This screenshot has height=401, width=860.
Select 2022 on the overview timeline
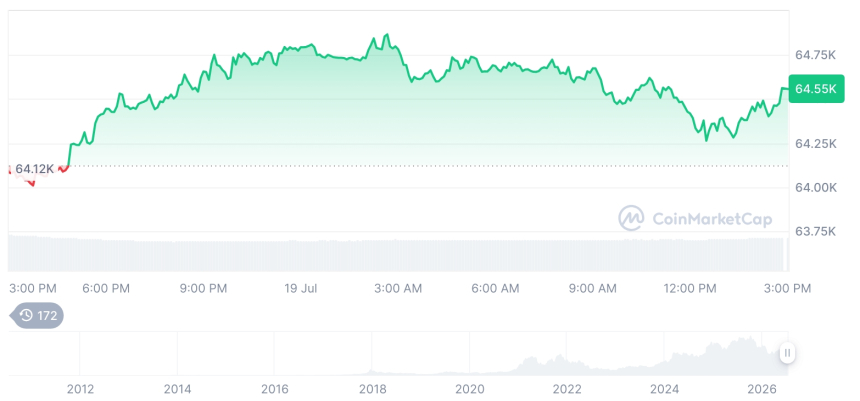[567, 389]
